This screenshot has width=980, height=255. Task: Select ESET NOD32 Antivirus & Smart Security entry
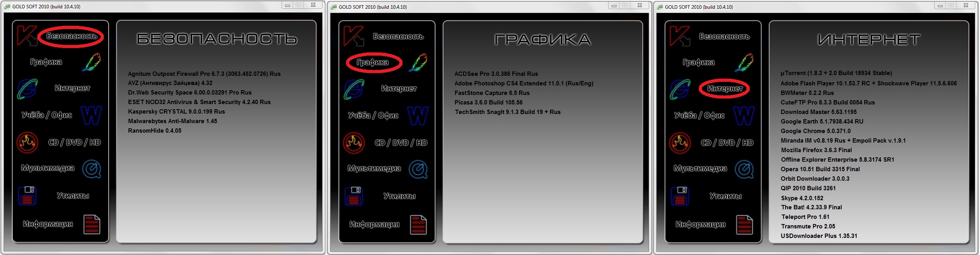(x=199, y=102)
